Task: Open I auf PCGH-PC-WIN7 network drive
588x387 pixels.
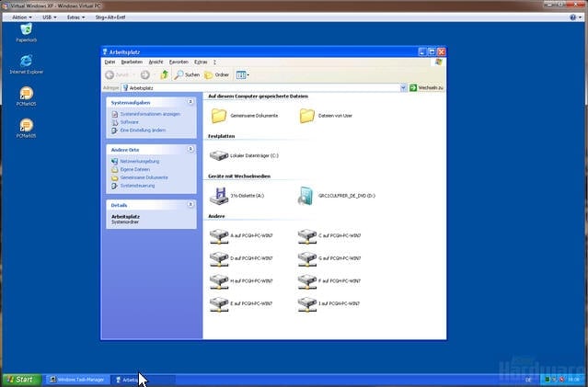Action: pos(329,303)
